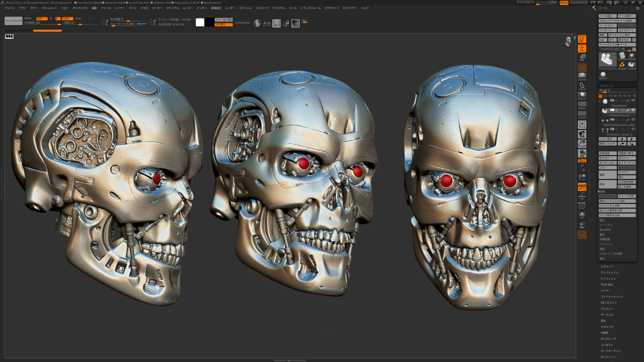Screen dimensions: 644x362
Task: Open the Material (マテリアル) menu
Action: click(173, 8)
